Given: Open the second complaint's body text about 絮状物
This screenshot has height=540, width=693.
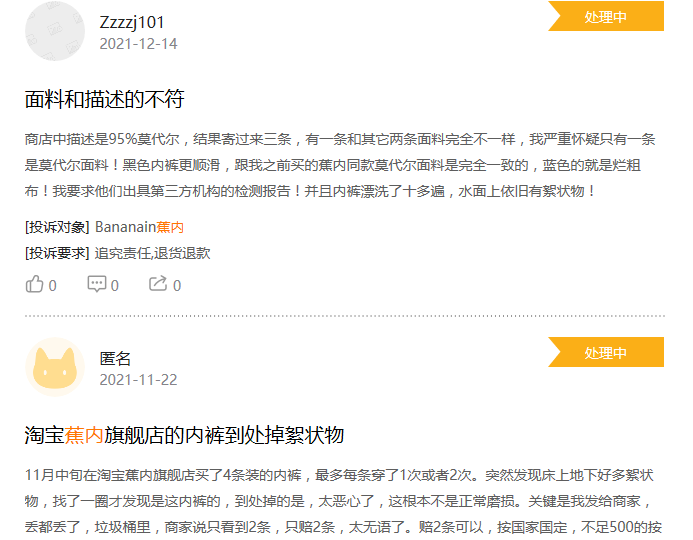Looking at the screenshot, I should click(343, 501).
